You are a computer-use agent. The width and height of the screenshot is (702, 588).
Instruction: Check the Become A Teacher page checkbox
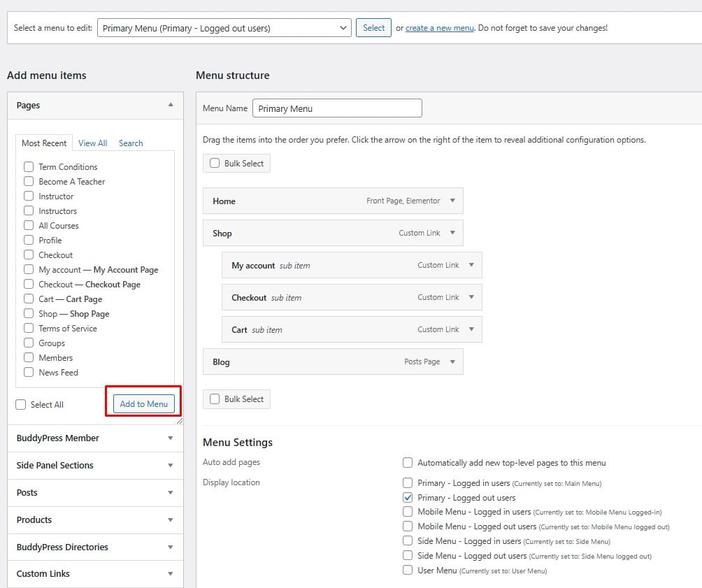point(29,182)
